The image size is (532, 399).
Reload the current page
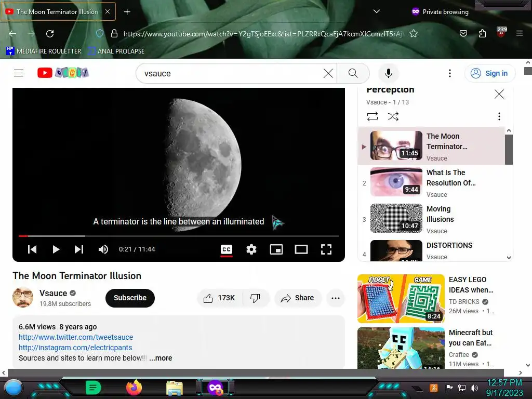tap(50, 34)
